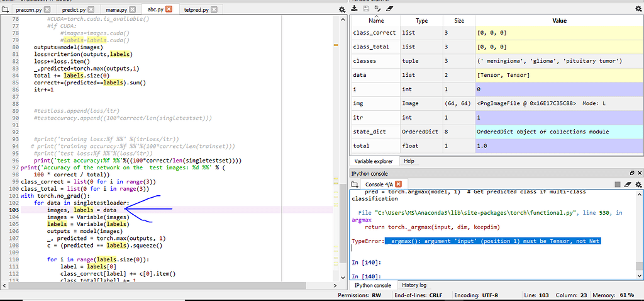Click the eraser icon to remove all variables
Screen dimensions: 644x301
click(x=389, y=9)
